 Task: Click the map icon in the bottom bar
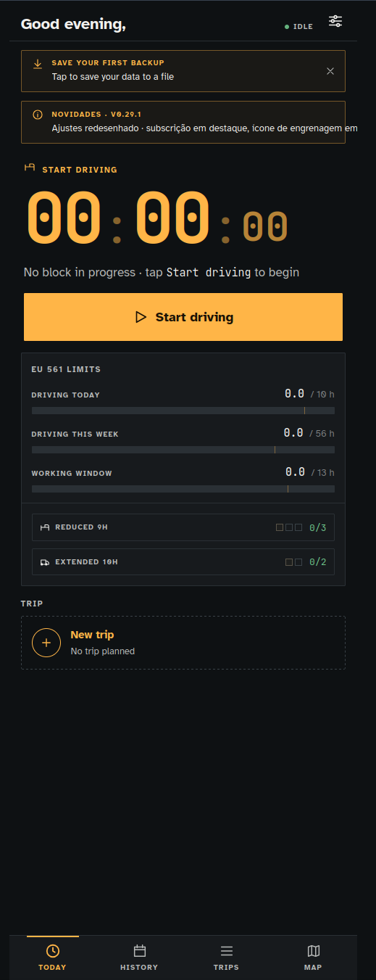point(314,951)
